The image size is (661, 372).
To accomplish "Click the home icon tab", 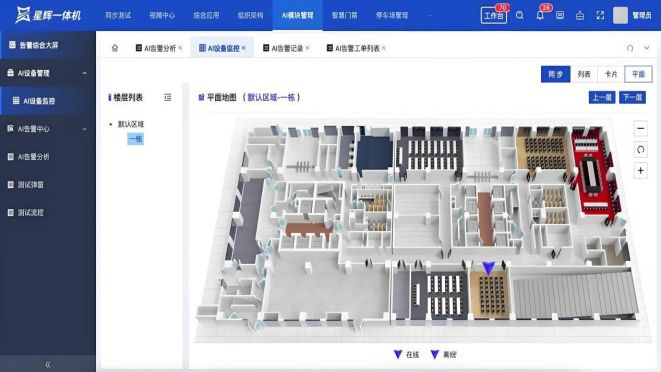I will [x=115, y=48].
